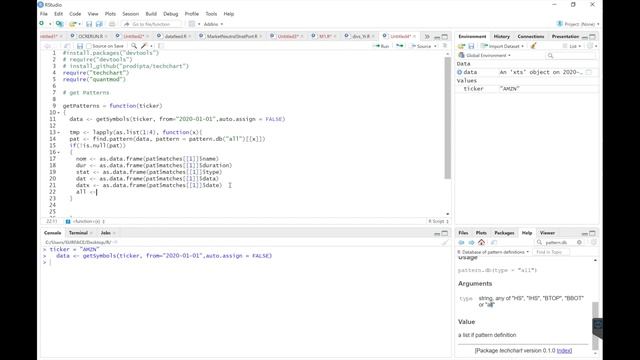Collapse code fold arrow at line 13
This screenshot has width=640, height=360.
59,132
